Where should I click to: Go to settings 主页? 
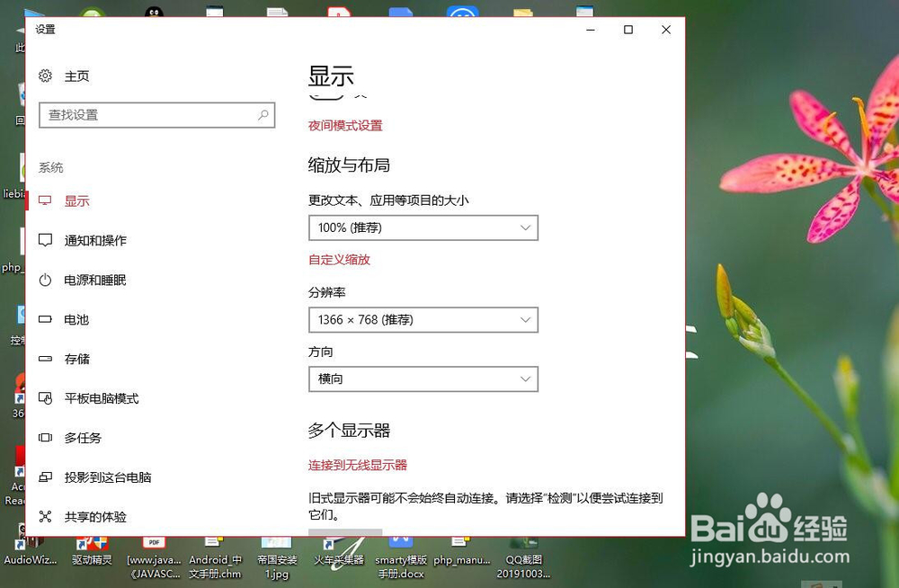[x=77, y=76]
